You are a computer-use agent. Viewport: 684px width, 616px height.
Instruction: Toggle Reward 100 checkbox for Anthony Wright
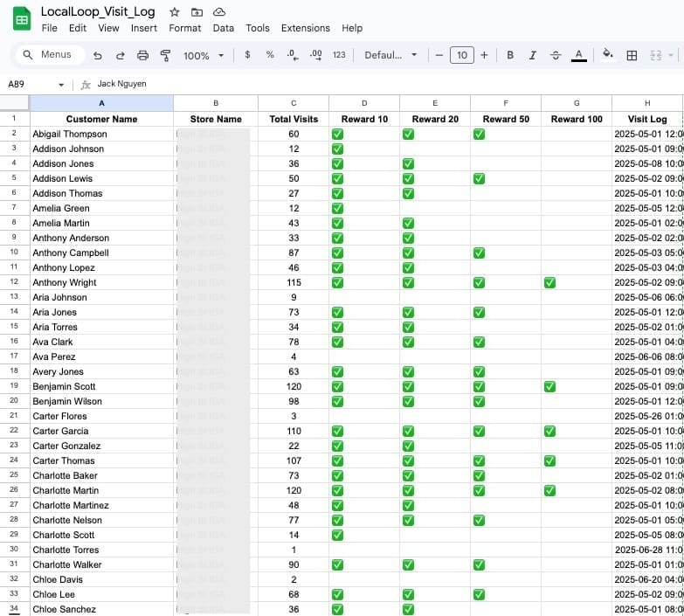click(549, 282)
